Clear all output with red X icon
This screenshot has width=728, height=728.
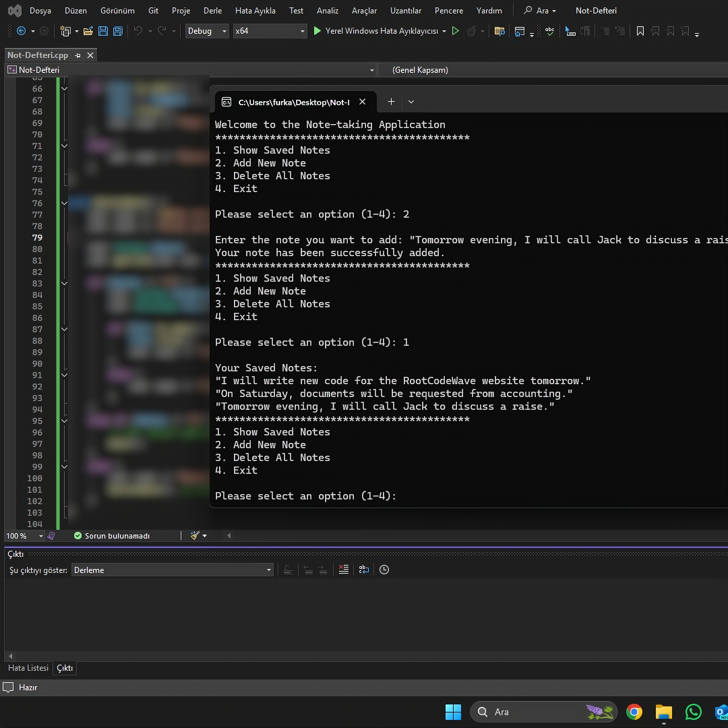tap(343, 569)
